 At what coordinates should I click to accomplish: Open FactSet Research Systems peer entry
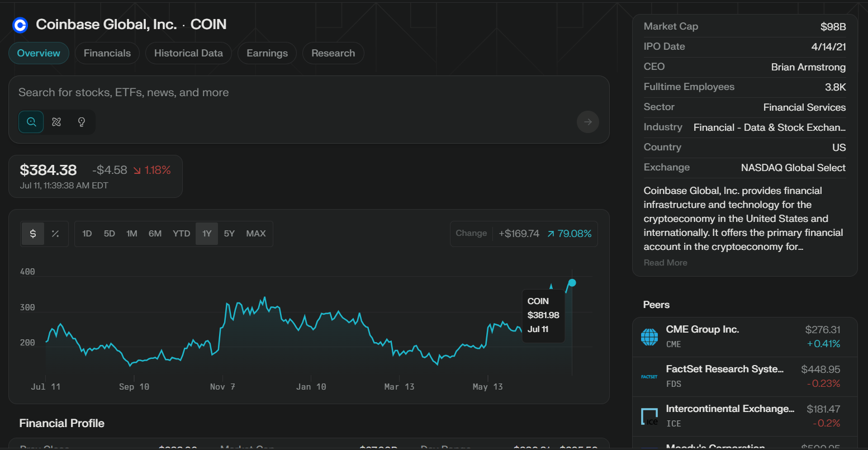click(x=745, y=377)
